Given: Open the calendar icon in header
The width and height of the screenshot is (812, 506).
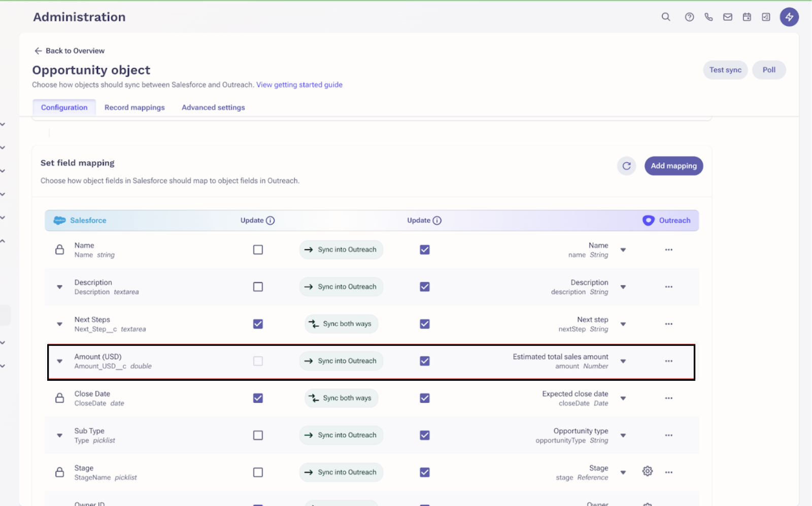Looking at the screenshot, I should click(x=747, y=17).
